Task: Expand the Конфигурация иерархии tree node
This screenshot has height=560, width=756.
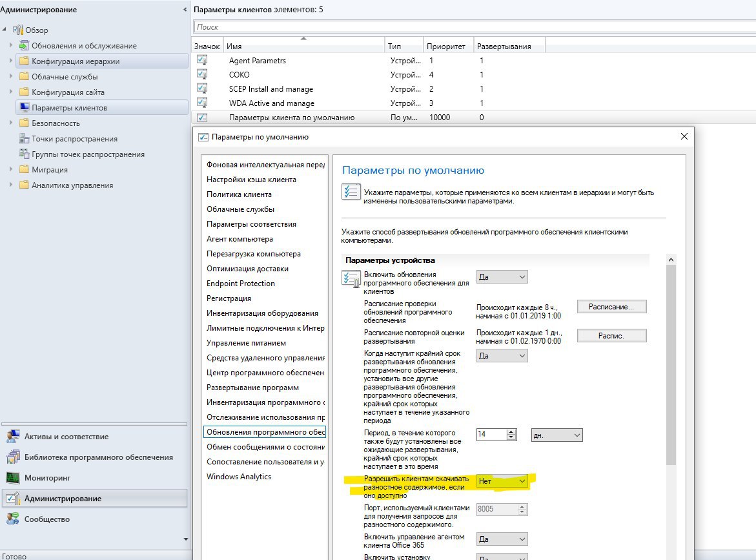Action: (10, 61)
